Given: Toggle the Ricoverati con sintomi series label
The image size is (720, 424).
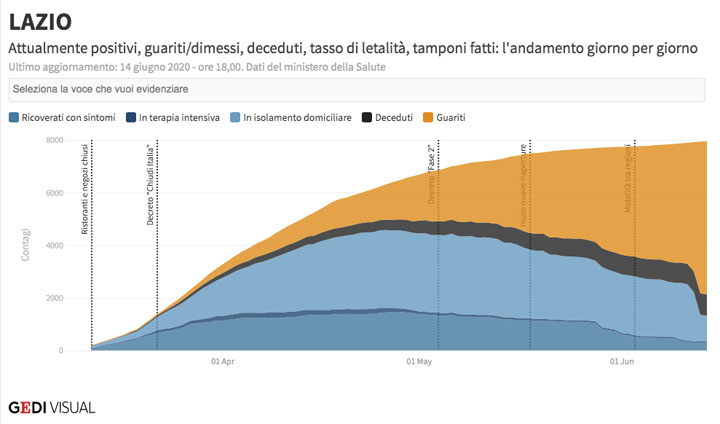Looking at the screenshot, I should [69, 118].
